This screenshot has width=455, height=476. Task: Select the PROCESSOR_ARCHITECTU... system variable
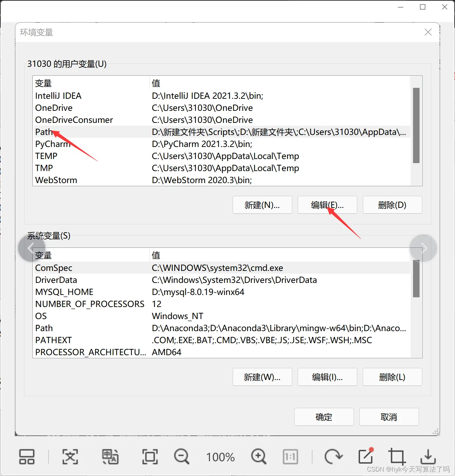click(221, 352)
